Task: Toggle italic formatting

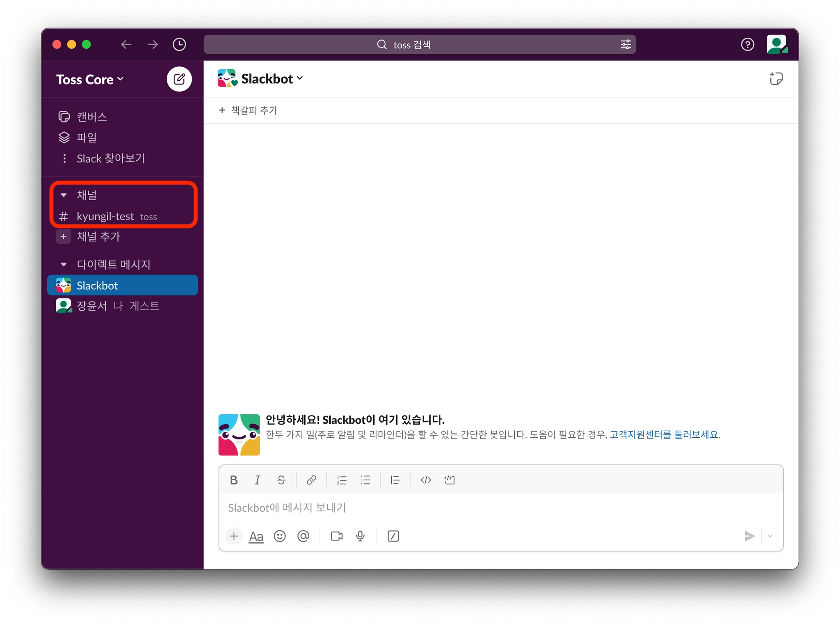Action: click(x=257, y=480)
